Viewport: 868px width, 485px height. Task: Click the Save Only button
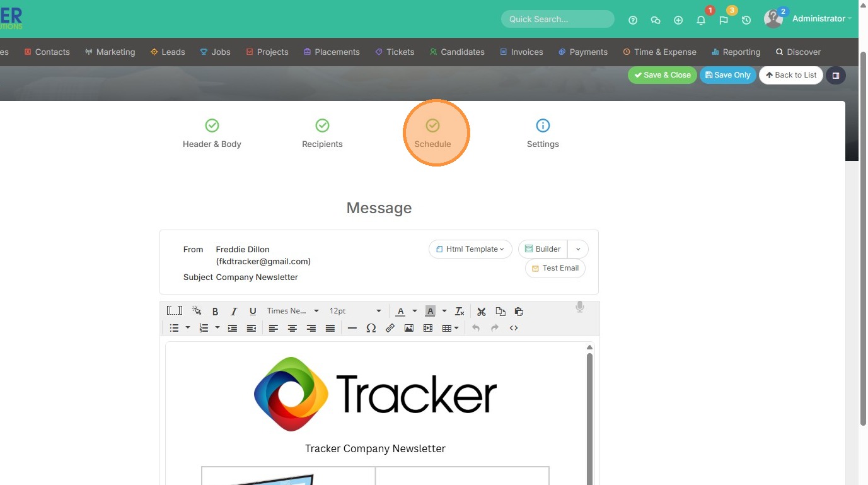pyautogui.click(x=728, y=75)
